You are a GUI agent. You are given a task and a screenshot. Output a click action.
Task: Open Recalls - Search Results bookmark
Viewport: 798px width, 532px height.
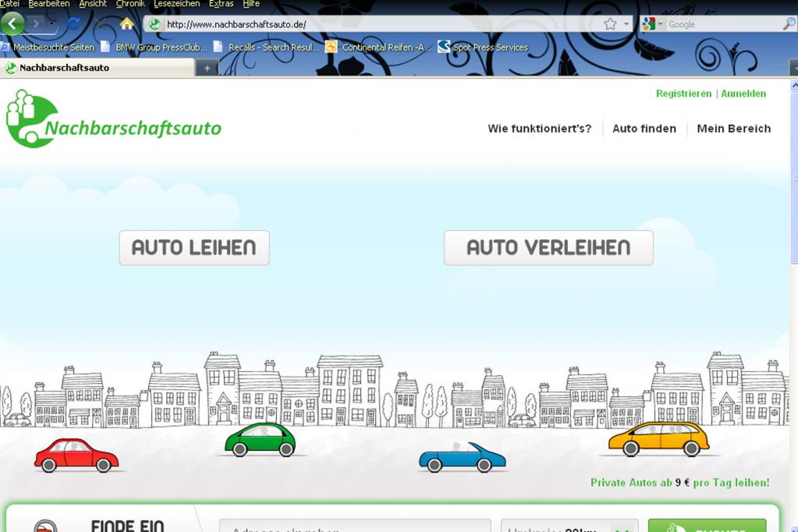[266, 48]
